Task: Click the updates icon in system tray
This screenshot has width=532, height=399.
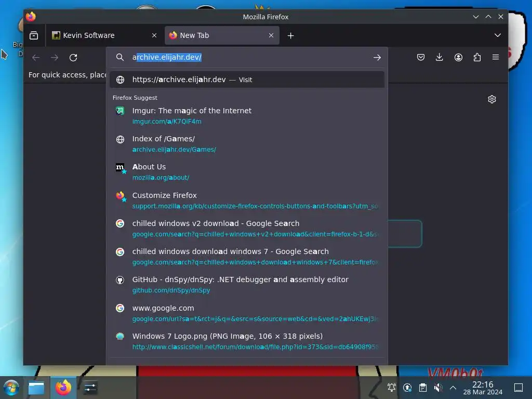Action: click(407, 388)
